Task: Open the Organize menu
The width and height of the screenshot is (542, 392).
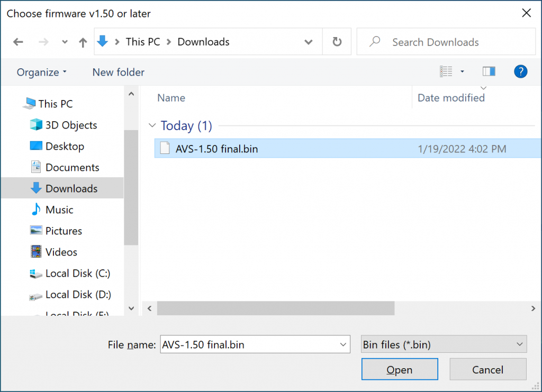Action: (42, 72)
